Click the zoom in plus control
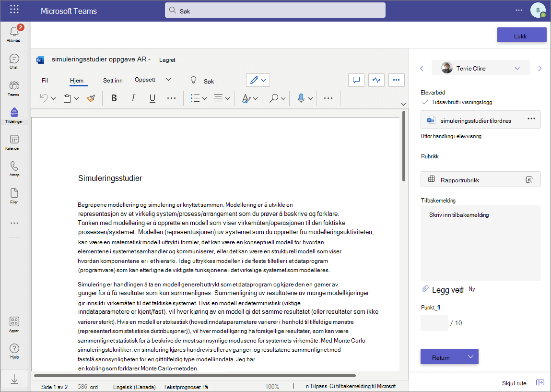 pos(294,386)
